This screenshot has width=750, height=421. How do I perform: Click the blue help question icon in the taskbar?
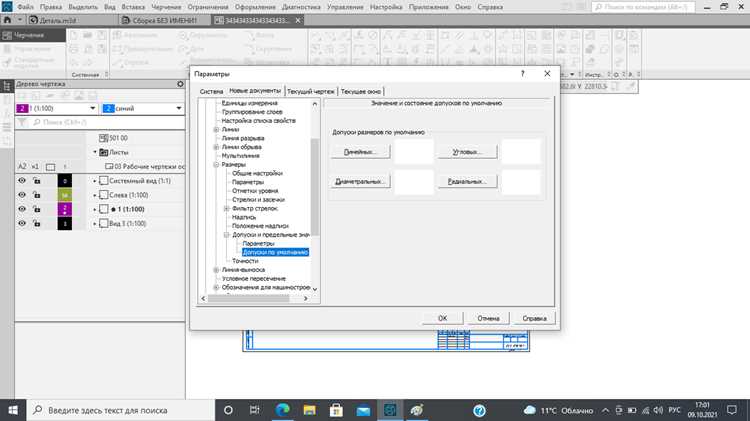click(x=479, y=410)
